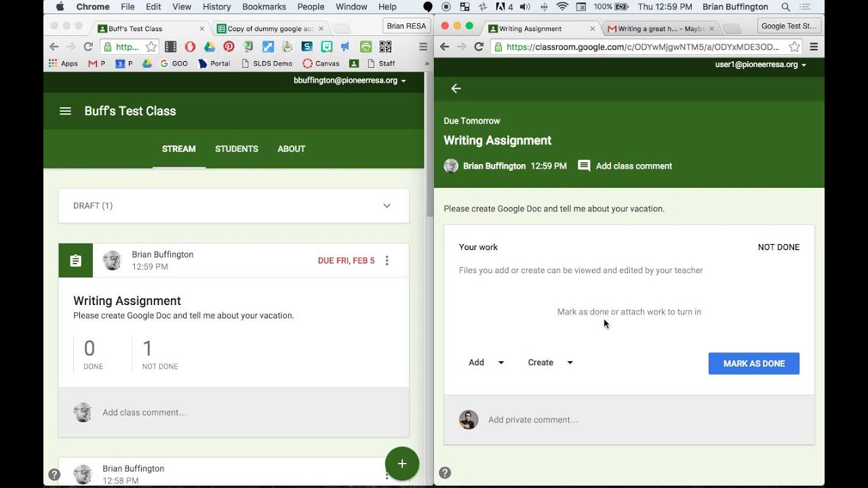868x488 pixels.
Task: Open the Staff bookmark
Action: tap(381, 64)
